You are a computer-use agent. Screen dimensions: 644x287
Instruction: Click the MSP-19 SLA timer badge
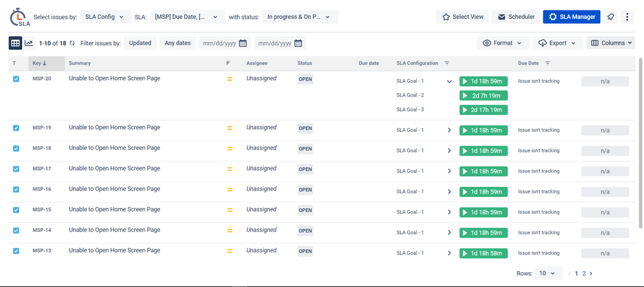pyautogui.click(x=483, y=131)
